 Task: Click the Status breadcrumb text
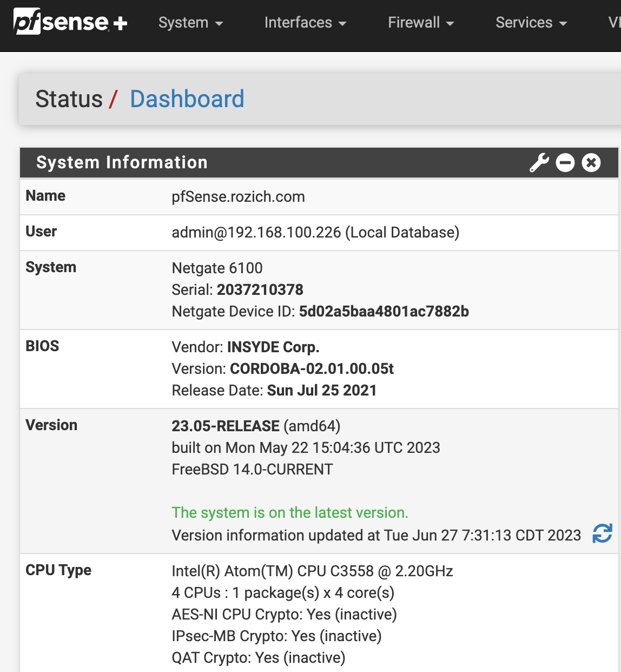coord(69,99)
